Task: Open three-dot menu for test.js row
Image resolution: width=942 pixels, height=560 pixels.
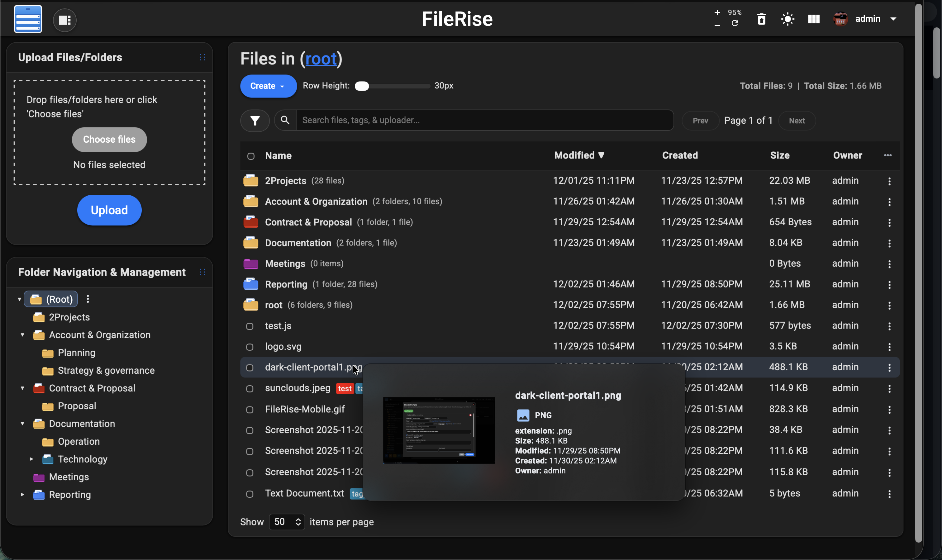Action: click(889, 326)
